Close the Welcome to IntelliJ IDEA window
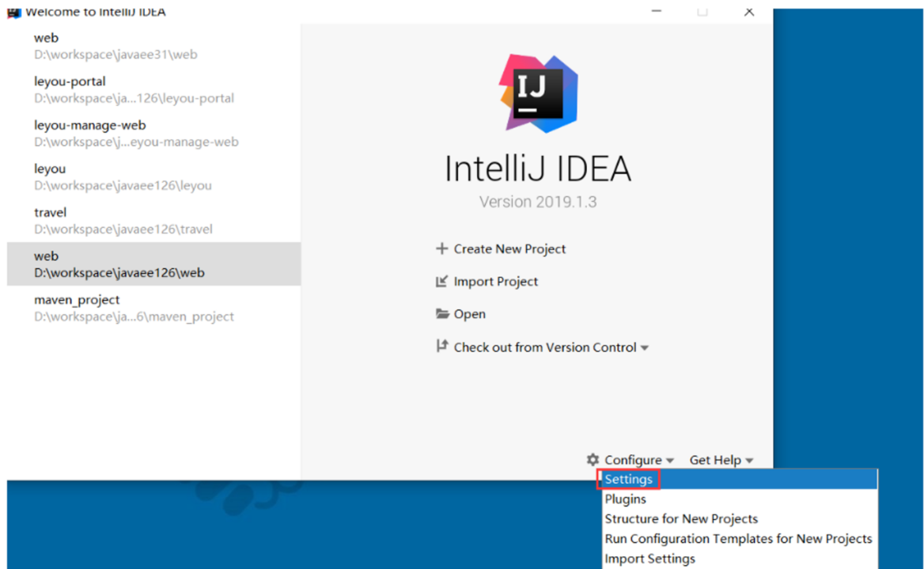 (x=749, y=12)
